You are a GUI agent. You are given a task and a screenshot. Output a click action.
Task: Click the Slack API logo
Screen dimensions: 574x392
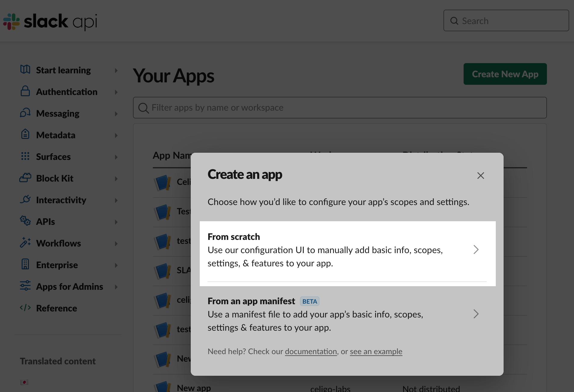click(x=50, y=21)
